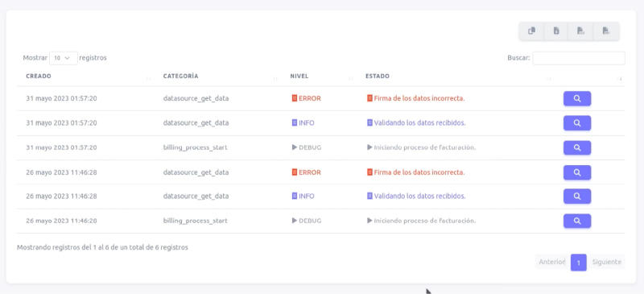Open details of the 26 mayo INFO record
The width and height of the screenshot is (644, 294).
(577, 197)
